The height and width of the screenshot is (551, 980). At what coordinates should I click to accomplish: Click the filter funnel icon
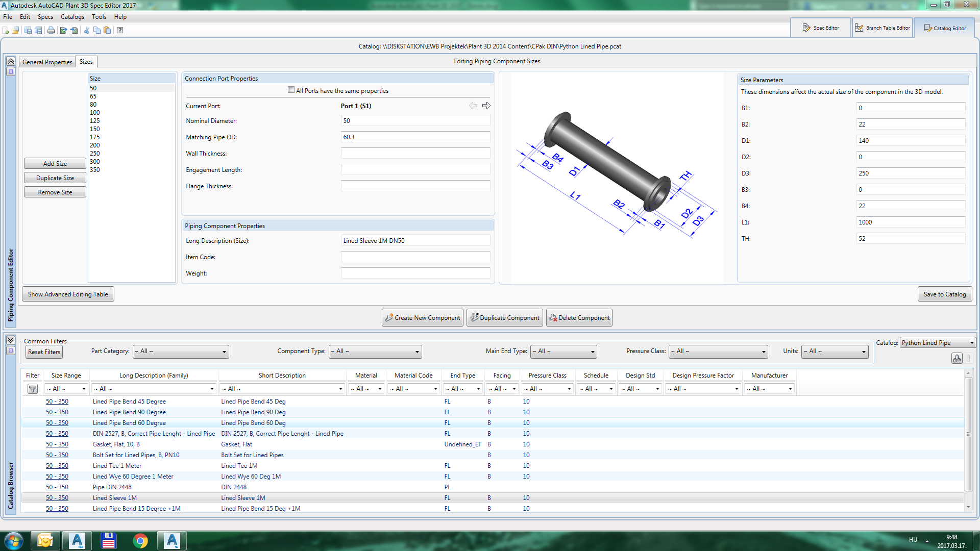(33, 389)
